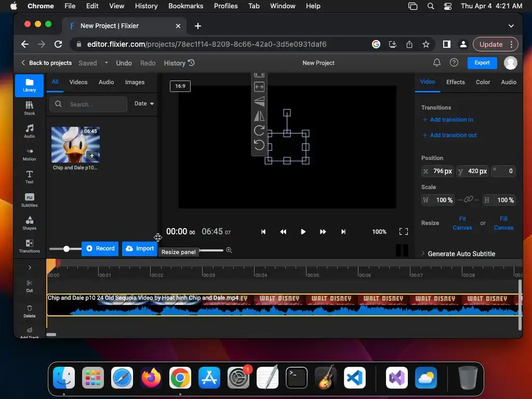Open the preview zoom 100% selector
This screenshot has height=399, width=532.
coord(379,232)
